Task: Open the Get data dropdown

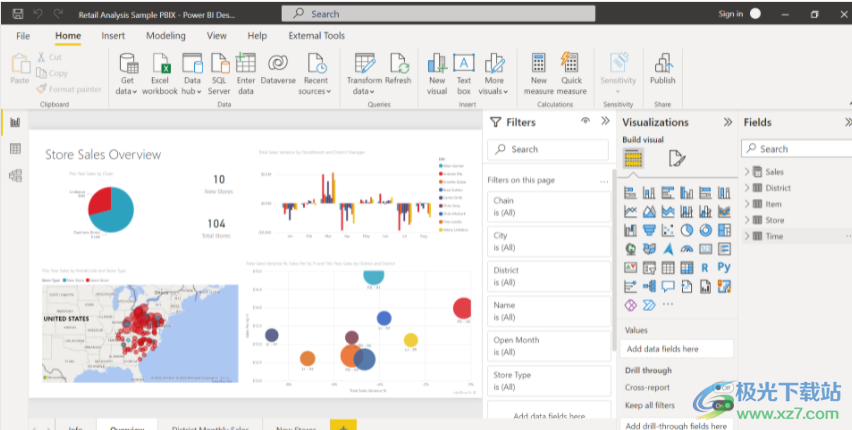Action: tap(127, 75)
